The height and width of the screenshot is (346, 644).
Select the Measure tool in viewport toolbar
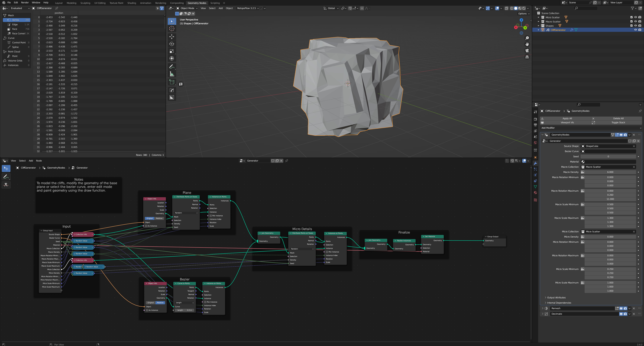(172, 74)
